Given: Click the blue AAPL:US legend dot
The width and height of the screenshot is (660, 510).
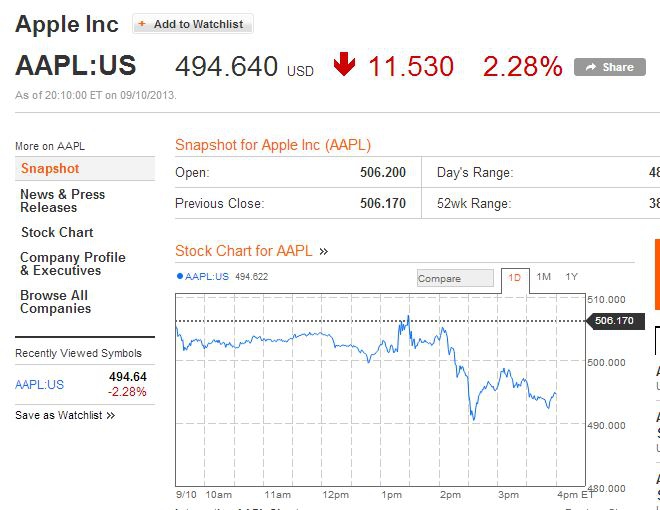Looking at the screenshot, I should [179, 276].
